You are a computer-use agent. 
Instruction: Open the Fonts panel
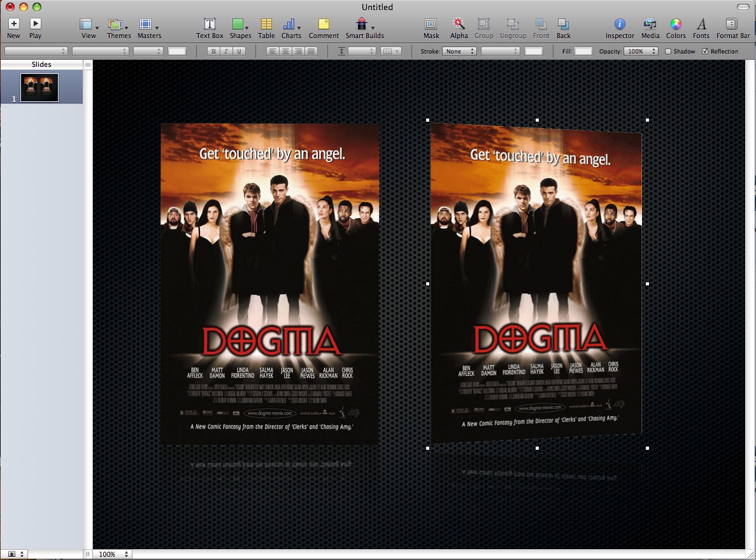(701, 29)
